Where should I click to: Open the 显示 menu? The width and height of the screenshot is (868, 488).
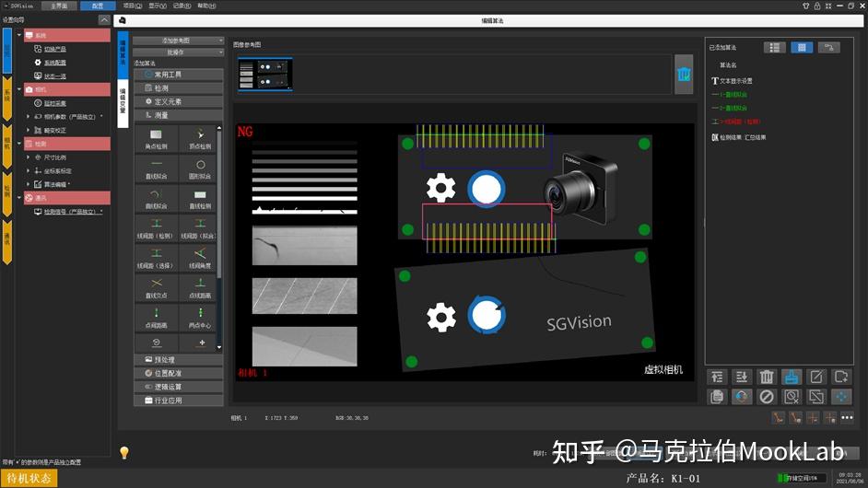(158, 6)
